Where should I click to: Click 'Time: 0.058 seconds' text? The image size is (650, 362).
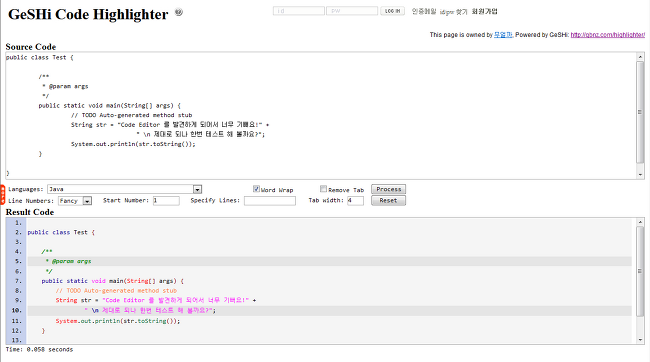click(x=39, y=350)
